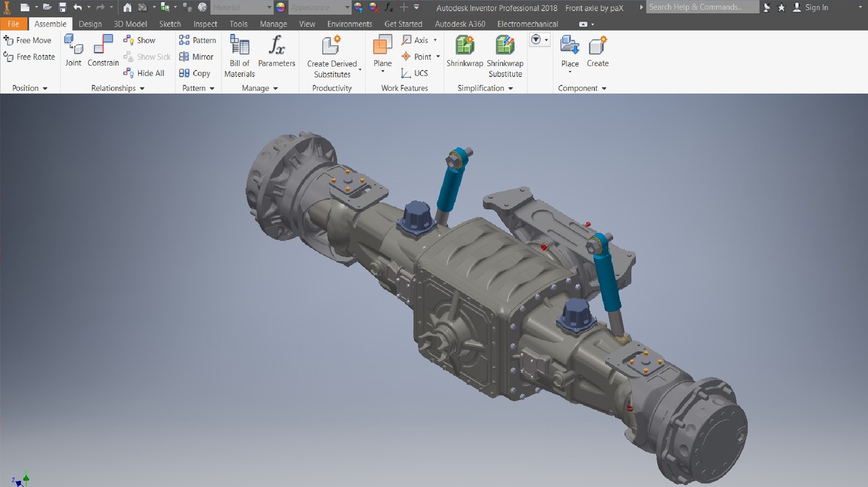
Task: Open the File menu tab
Action: pos(14,24)
